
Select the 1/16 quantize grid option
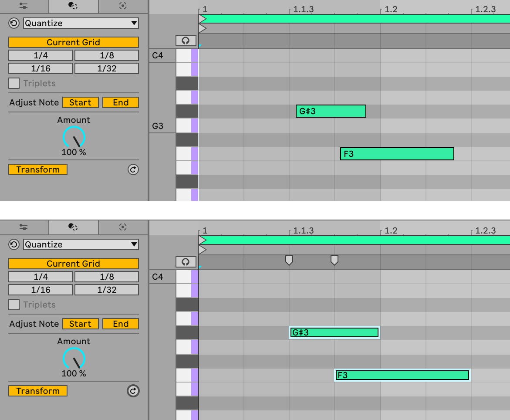tap(40, 68)
